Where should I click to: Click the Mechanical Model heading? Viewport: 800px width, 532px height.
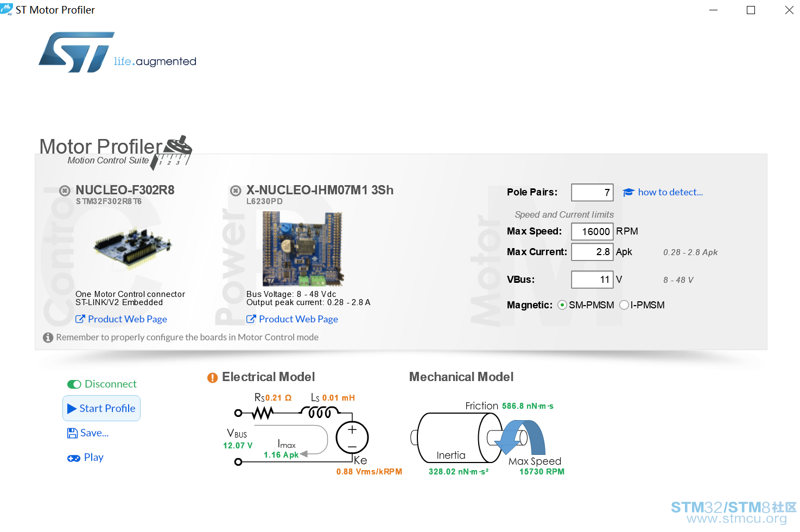coord(461,377)
